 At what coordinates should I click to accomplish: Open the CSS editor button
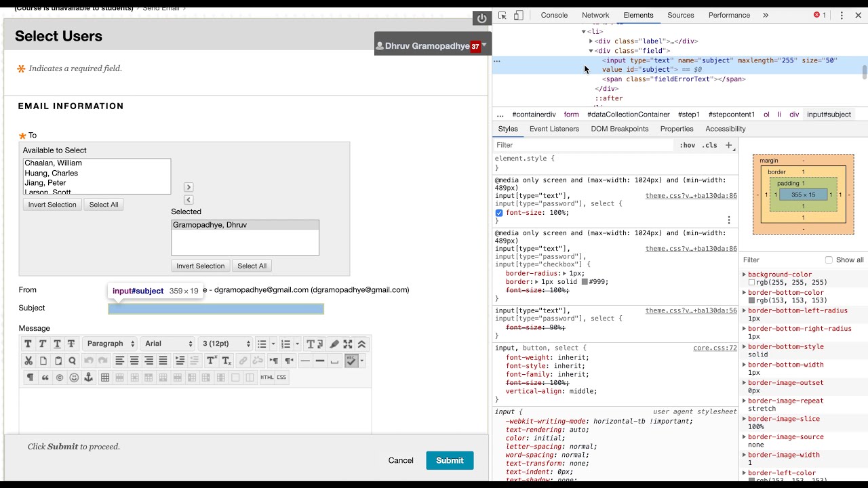click(281, 378)
